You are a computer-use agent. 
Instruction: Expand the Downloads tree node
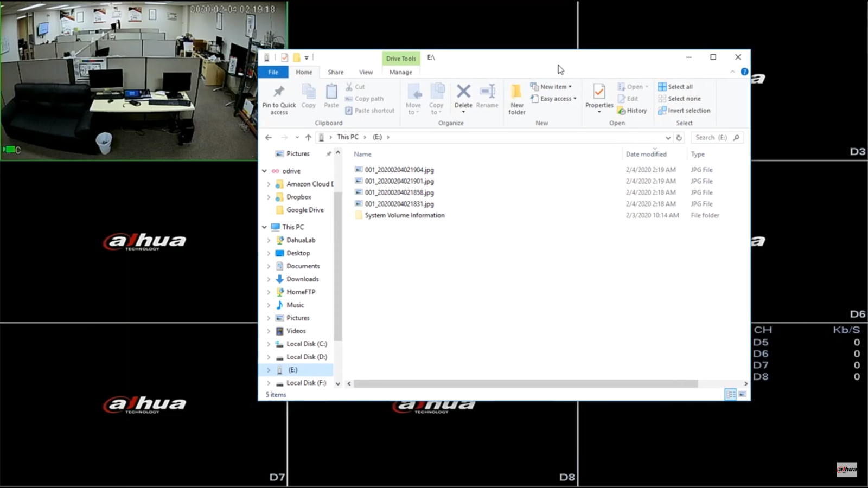coord(269,279)
